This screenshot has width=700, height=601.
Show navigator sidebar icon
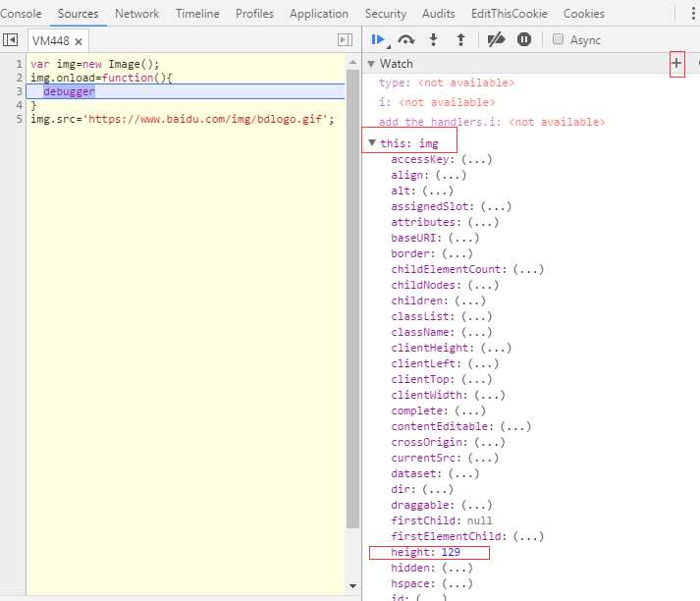pyautogui.click(x=10, y=40)
